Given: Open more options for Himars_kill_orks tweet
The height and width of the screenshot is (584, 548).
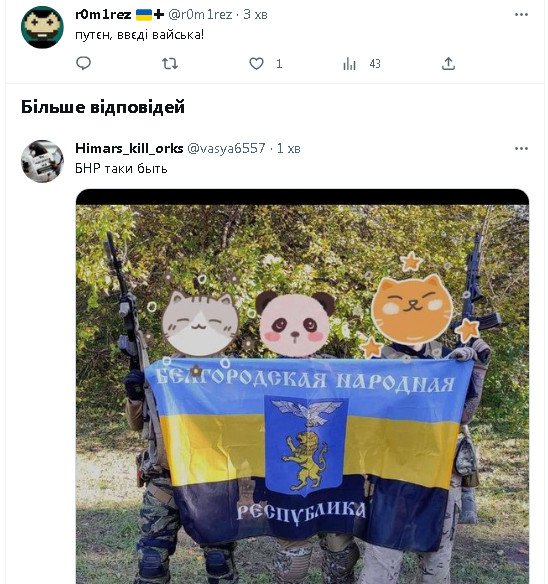Looking at the screenshot, I should (521, 149).
